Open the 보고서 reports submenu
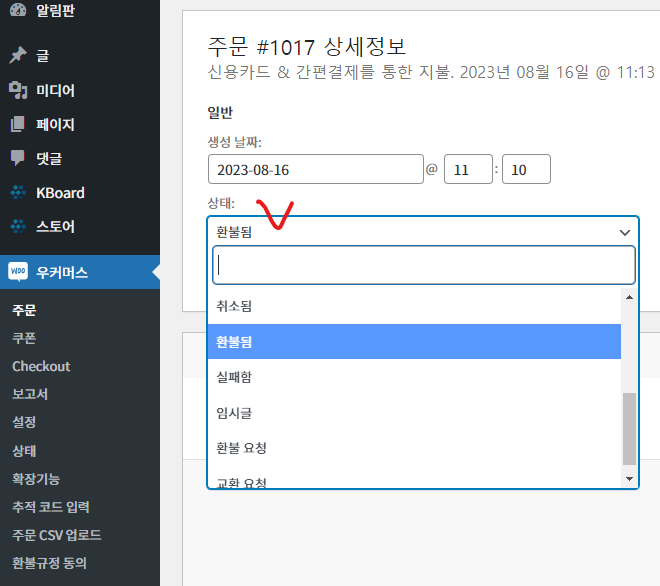660x586 pixels. pyautogui.click(x=30, y=394)
